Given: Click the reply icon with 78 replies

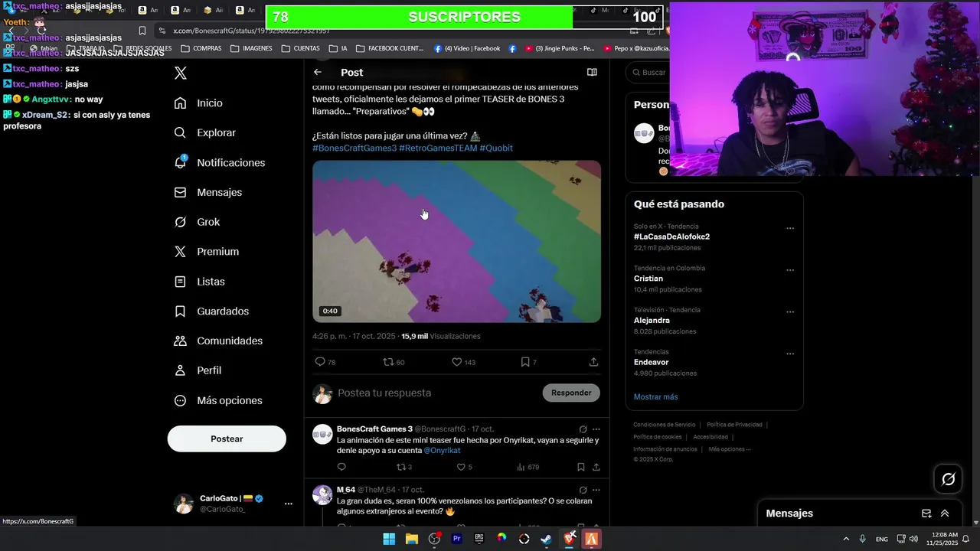Looking at the screenshot, I should tap(320, 362).
